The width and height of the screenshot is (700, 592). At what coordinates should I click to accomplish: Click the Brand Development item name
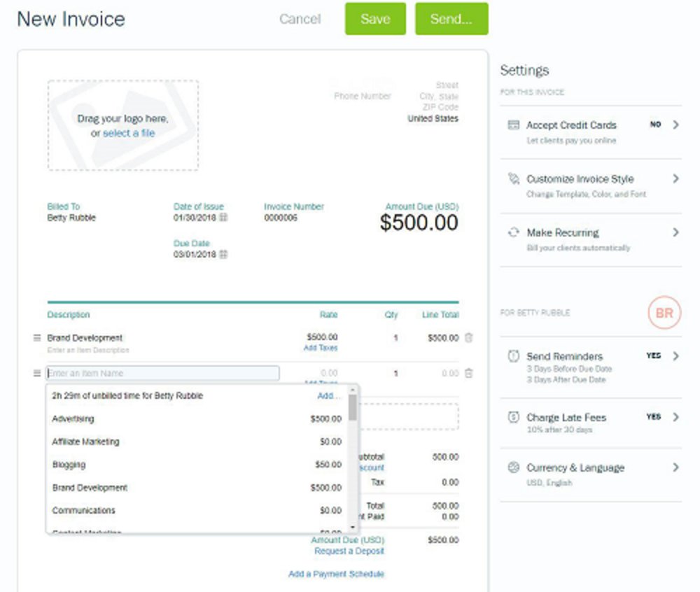(85, 338)
